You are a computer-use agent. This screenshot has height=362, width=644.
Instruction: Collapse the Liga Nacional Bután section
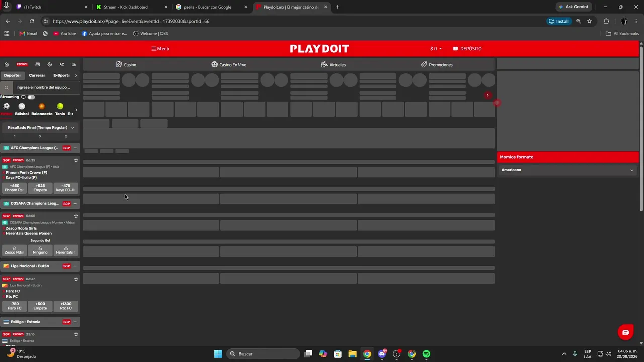[x=75, y=266]
